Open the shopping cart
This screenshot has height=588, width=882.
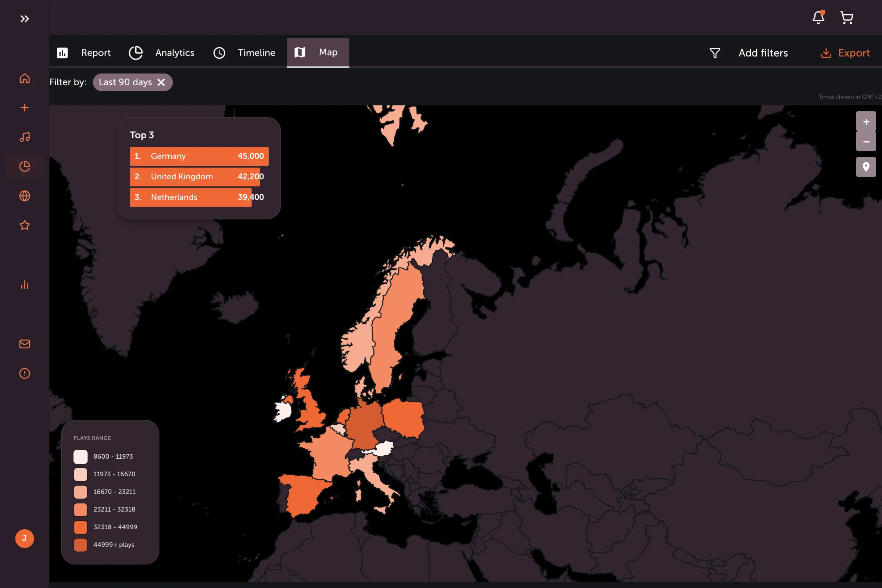(x=847, y=18)
